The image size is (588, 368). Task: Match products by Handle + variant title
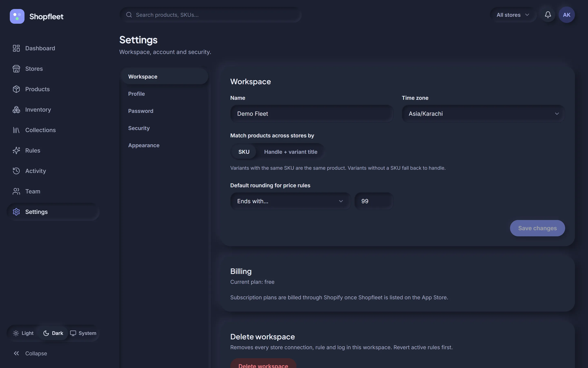[x=291, y=152]
